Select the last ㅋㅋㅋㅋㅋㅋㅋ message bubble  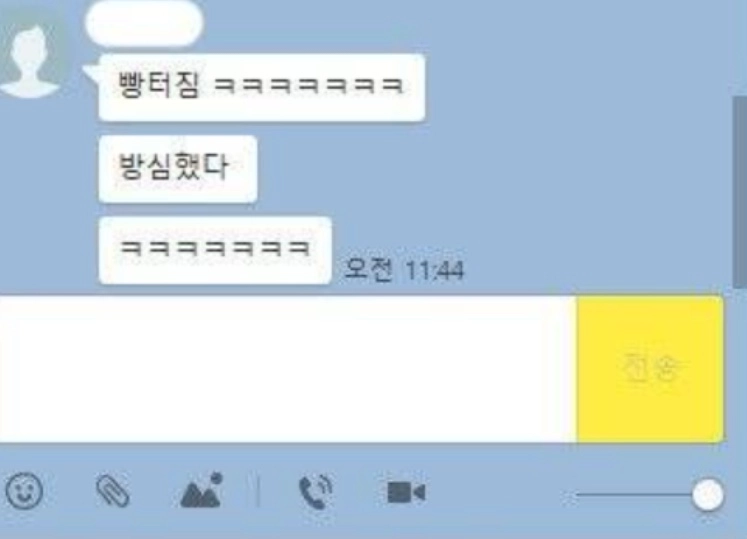[215, 250]
